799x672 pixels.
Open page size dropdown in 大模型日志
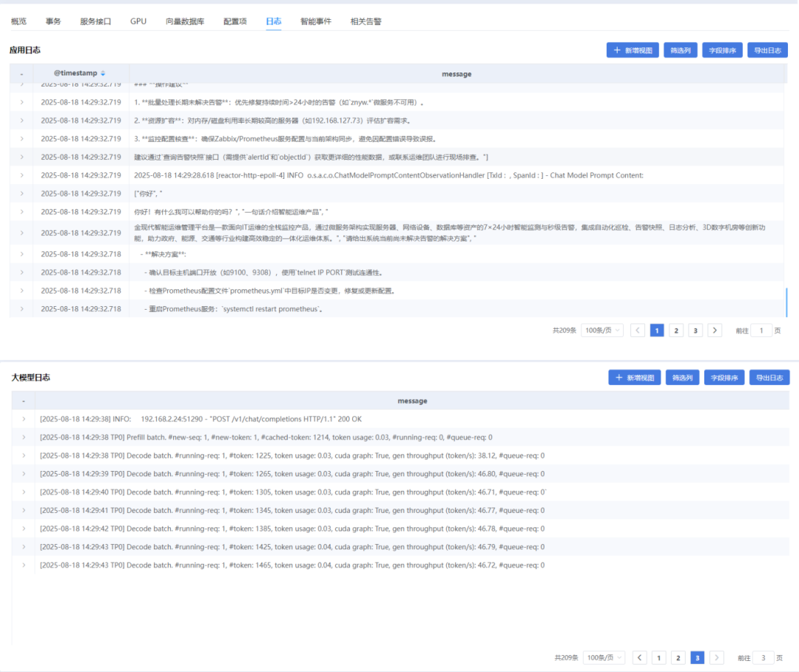coord(604,657)
